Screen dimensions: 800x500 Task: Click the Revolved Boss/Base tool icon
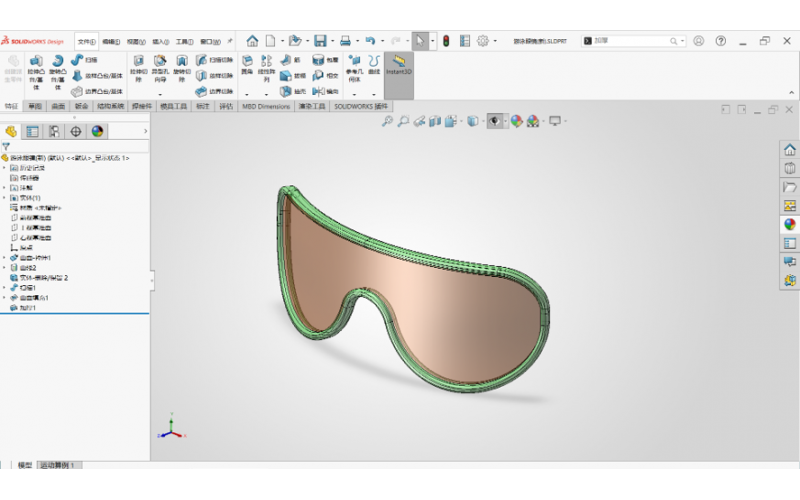[58, 61]
